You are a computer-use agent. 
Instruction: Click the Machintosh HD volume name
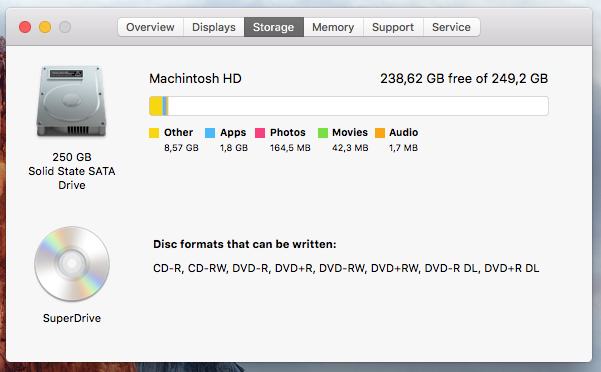pyautogui.click(x=195, y=79)
